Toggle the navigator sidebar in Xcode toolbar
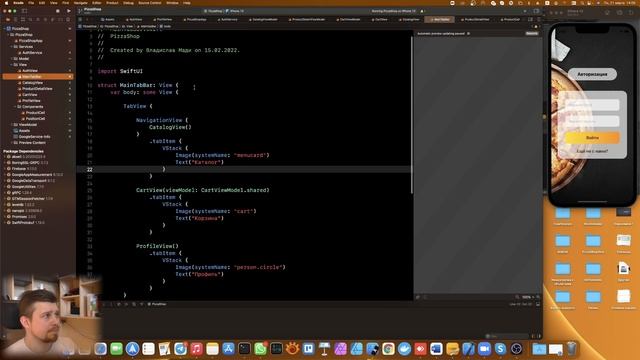This screenshot has height=360, width=640. pyautogui.click(x=24, y=11)
